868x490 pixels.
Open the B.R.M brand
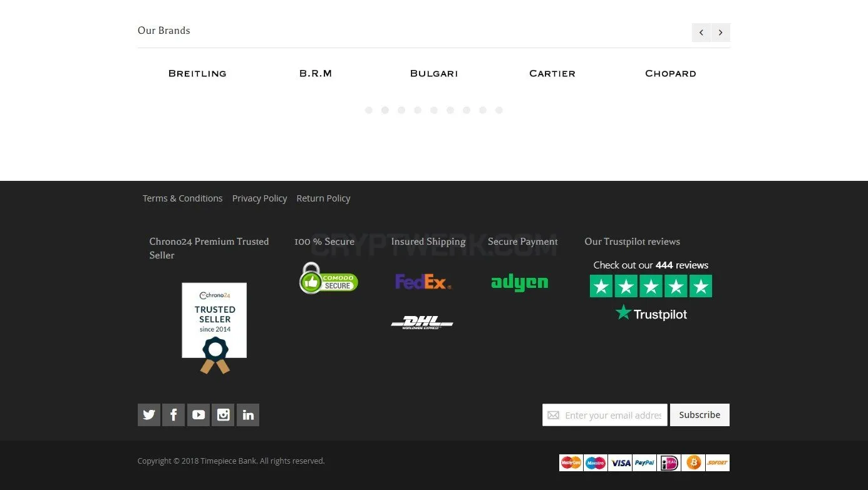[316, 73]
